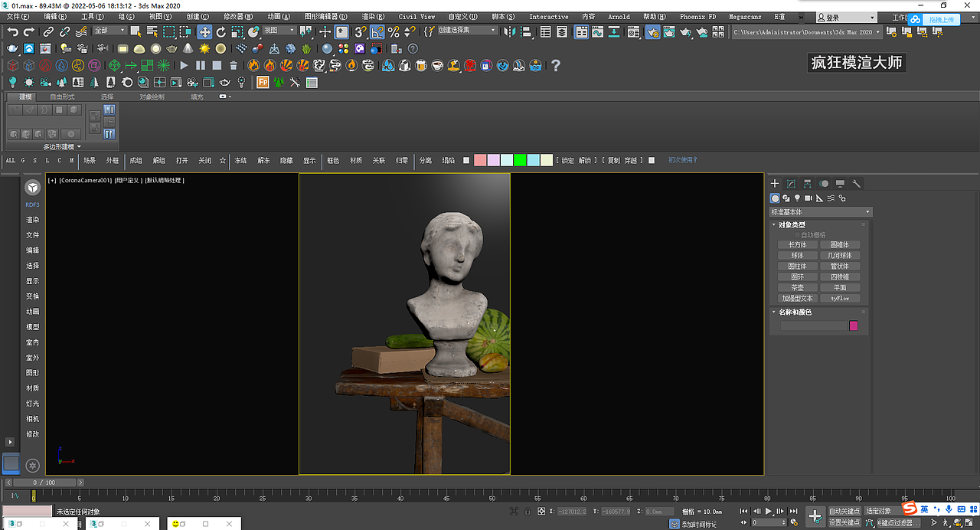Create a 长方体 box primitive

tap(797, 245)
